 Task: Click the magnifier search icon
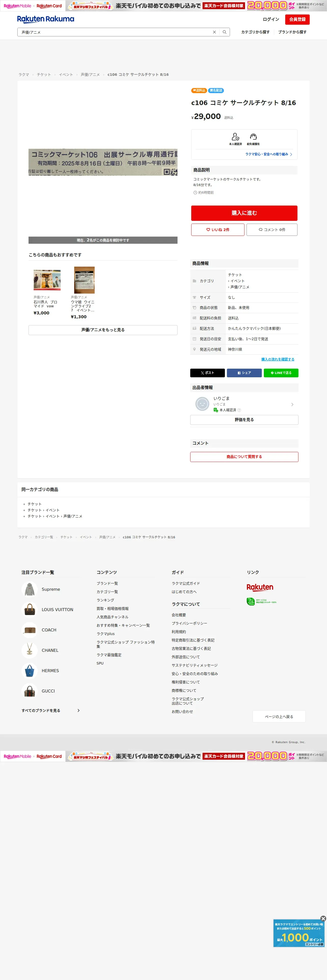coord(225,32)
